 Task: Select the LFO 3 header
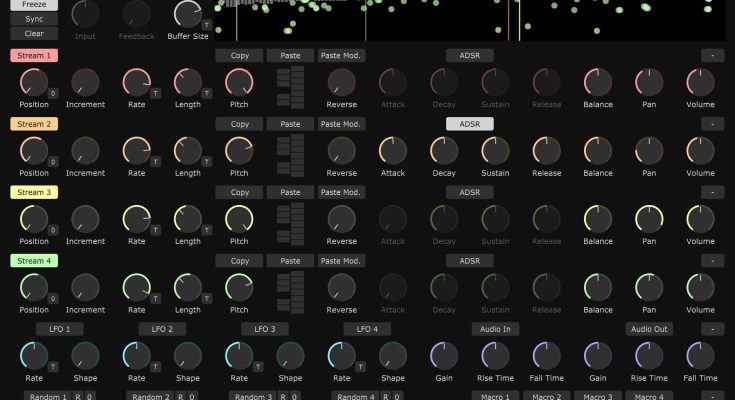265,328
